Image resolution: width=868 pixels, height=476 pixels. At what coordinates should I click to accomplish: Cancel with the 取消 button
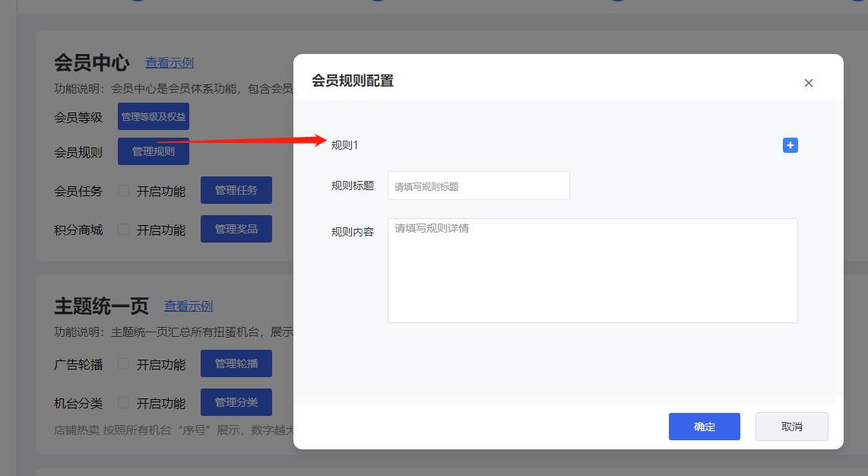(791, 427)
